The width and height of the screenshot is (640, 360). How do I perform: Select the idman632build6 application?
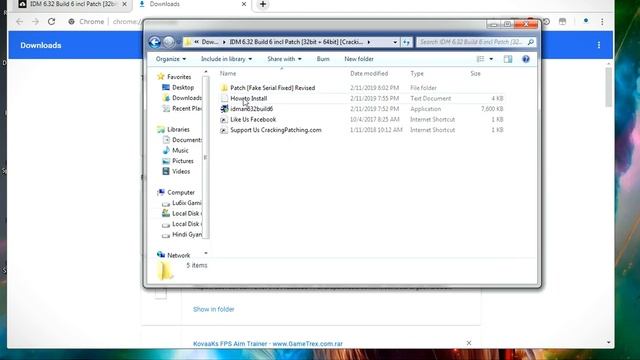(x=251, y=109)
